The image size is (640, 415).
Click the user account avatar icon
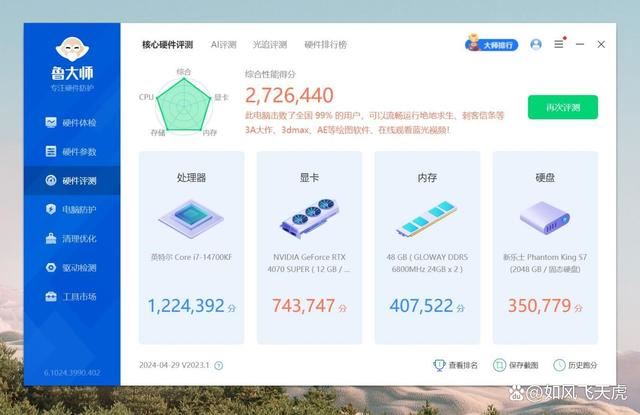[x=536, y=45]
